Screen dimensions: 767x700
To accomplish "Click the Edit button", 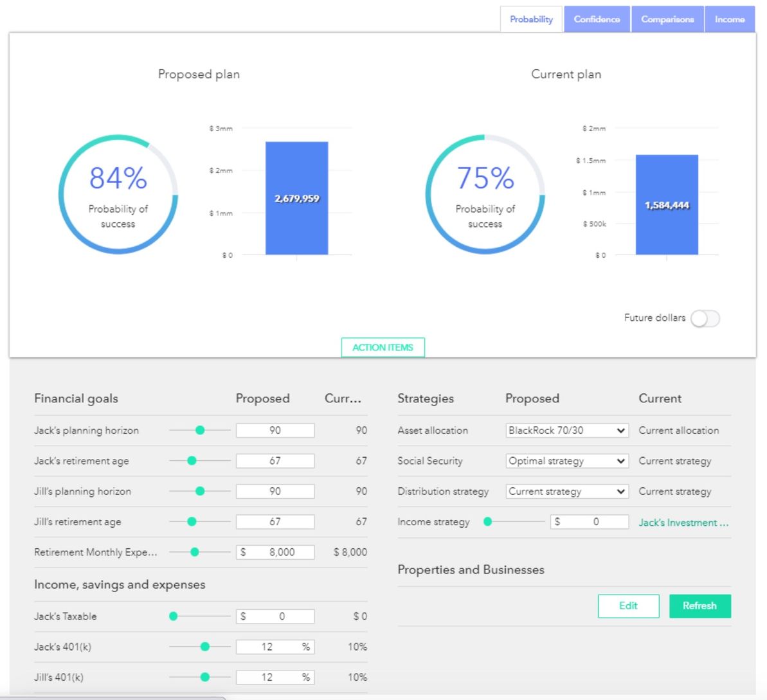I will point(628,606).
